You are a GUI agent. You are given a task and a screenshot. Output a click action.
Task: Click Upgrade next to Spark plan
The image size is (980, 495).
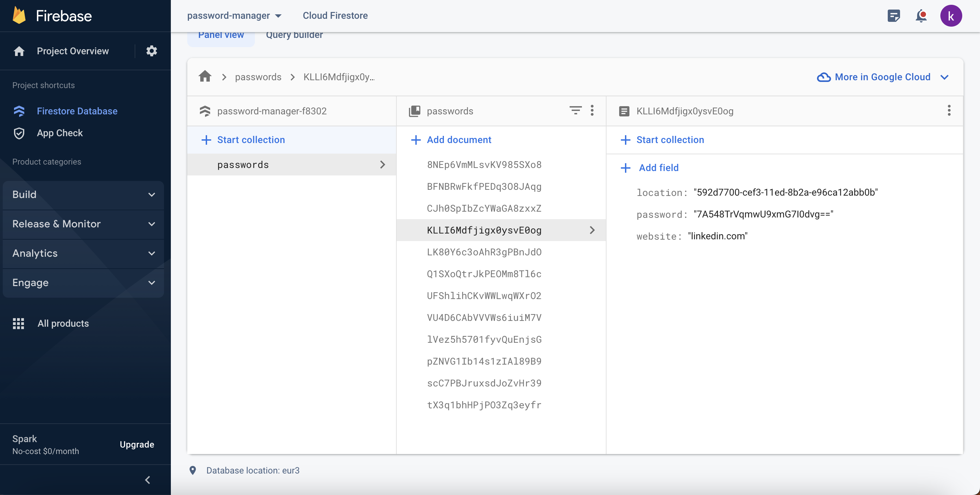[x=137, y=444]
